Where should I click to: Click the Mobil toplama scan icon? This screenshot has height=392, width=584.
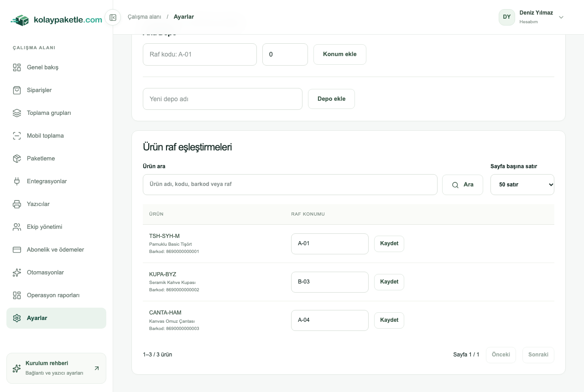(x=17, y=136)
